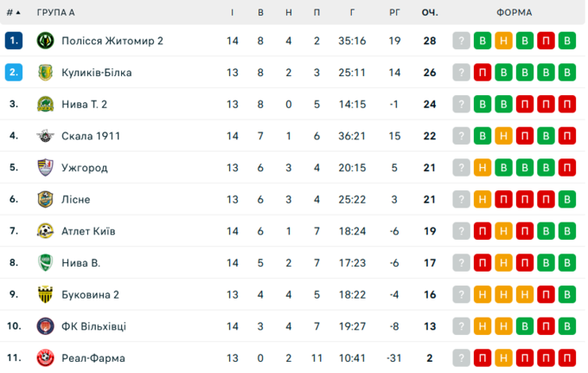Click the orange Н draw badge for Скала 1911
This screenshot has width=588, height=373.
[x=503, y=136]
